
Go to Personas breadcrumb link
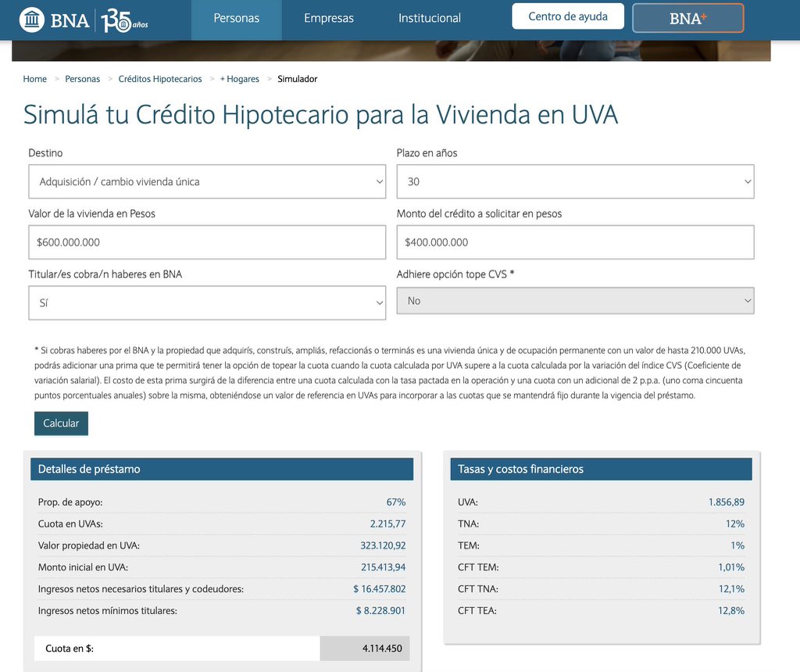click(x=83, y=79)
